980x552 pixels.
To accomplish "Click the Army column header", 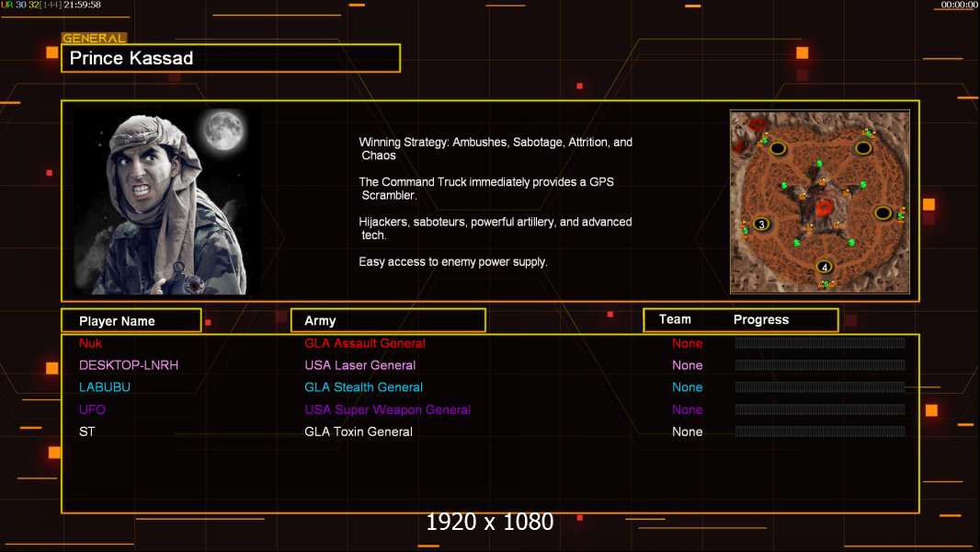I will [x=387, y=321].
